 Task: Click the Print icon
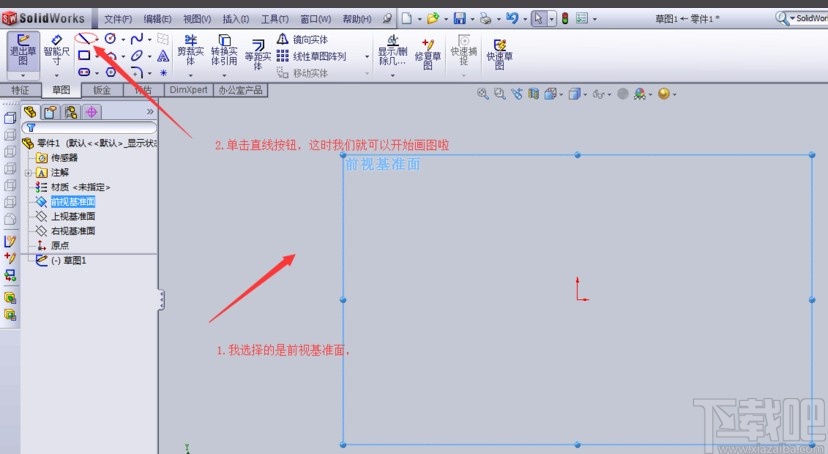coord(485,19)
